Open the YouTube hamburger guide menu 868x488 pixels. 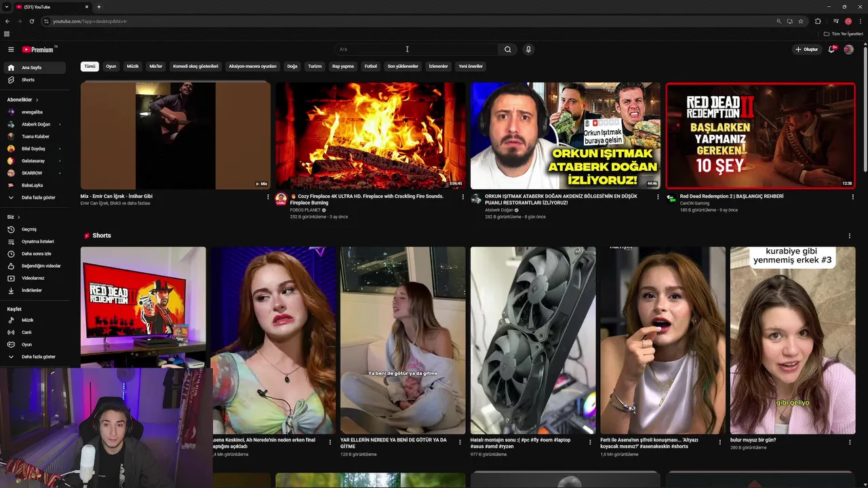click(11, 49)
